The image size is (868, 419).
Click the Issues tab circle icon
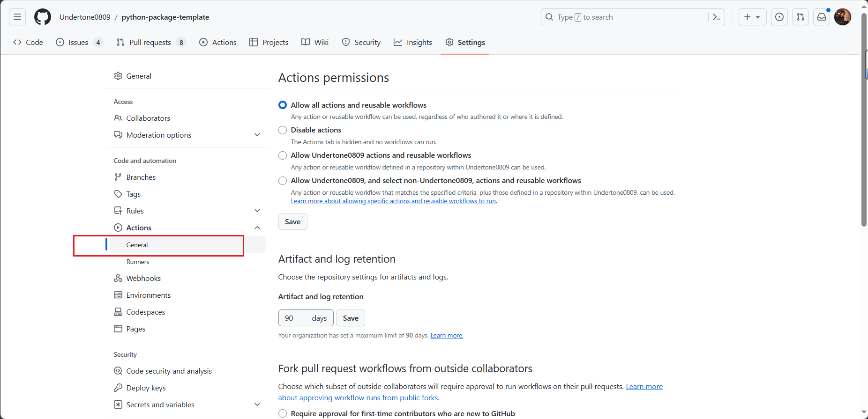pos(60,42)
